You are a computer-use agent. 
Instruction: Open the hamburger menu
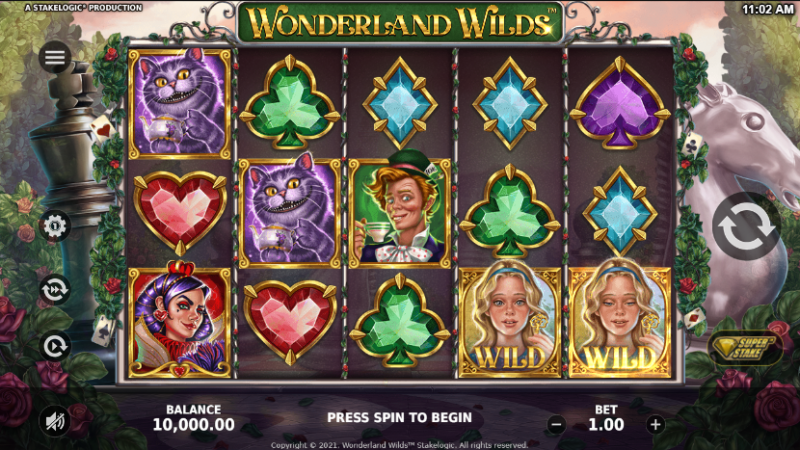pos(55,57)
